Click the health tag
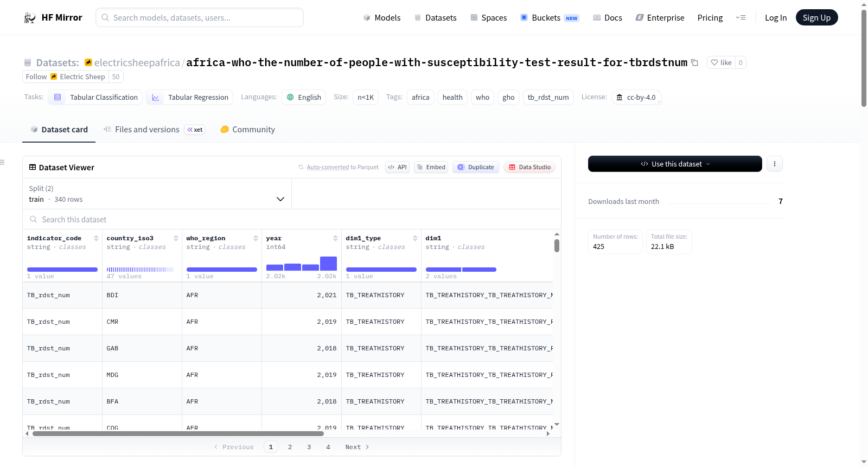Image resolution: width=868 pixels, height=467 pixels. [x=452, y=98]
